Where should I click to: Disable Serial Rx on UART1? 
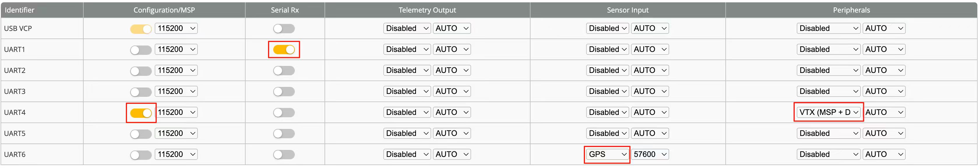point(284,49)
